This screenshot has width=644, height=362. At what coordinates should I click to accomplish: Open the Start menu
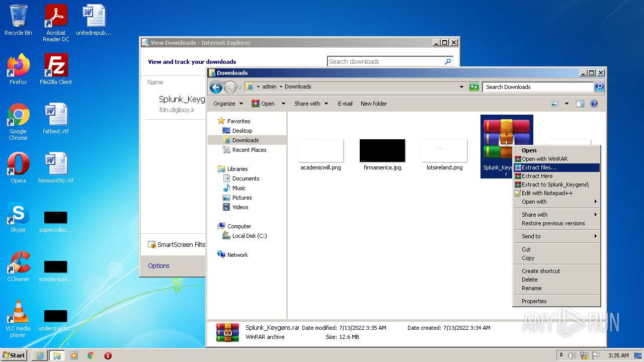(x=14, y=355)
